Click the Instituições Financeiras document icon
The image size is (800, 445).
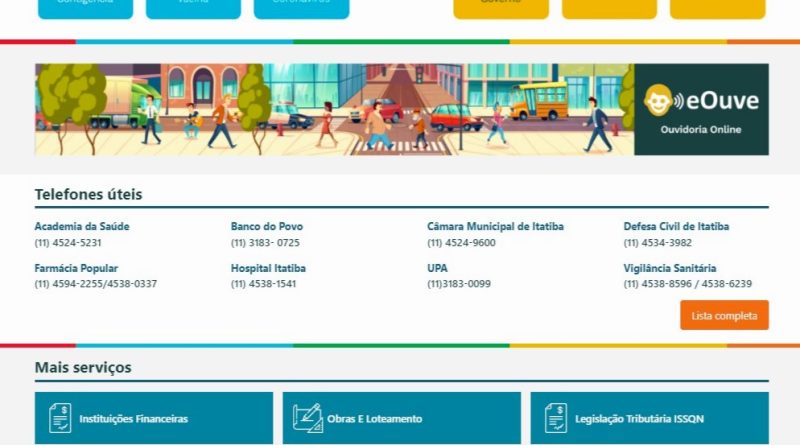click(59, 418)
